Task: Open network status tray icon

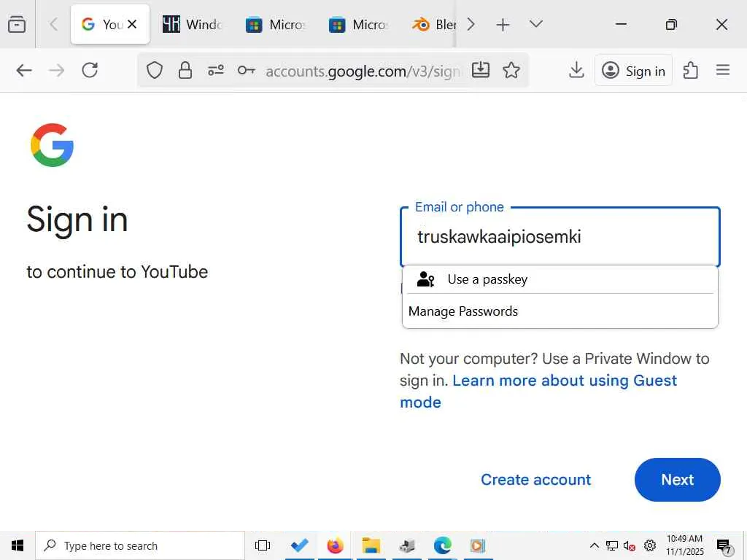Action: click(x=612, y=545)
